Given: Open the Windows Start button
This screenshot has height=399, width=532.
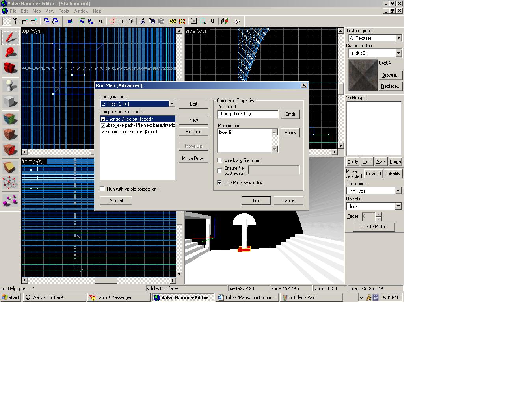Looking at the screenshot, I should (x=11, y=297).
